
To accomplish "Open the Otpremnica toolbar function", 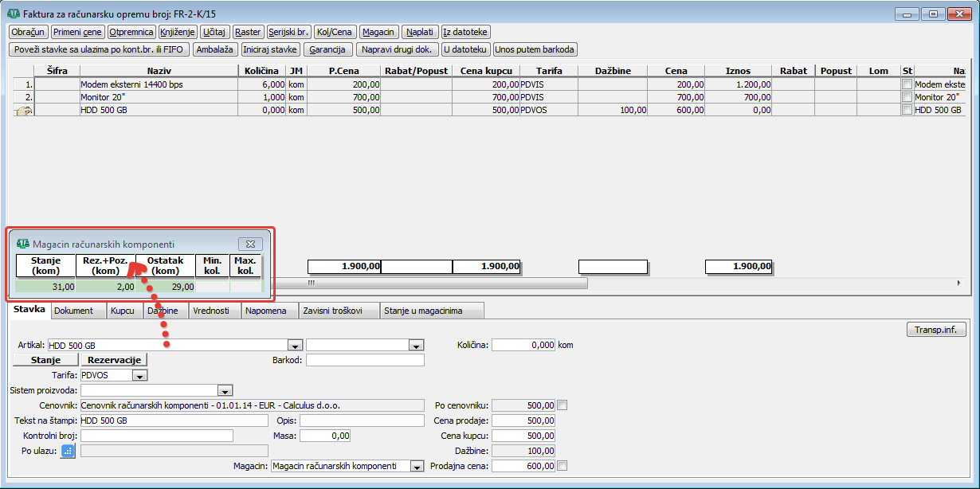I will click(x=131, y=32).
